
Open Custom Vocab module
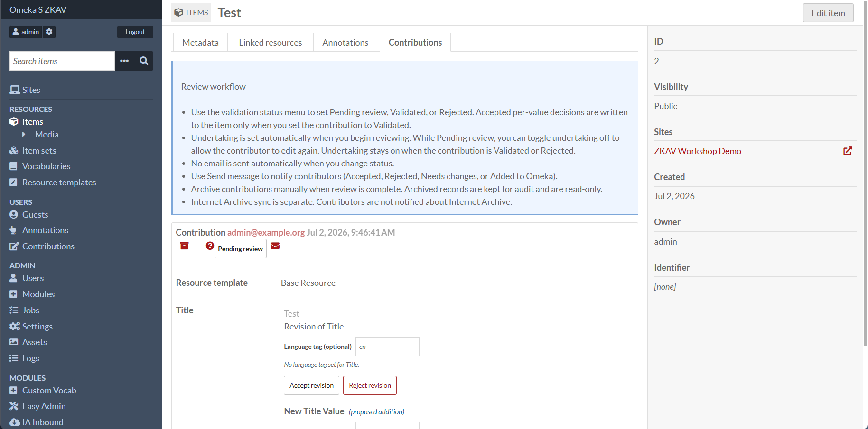(43, 391)
